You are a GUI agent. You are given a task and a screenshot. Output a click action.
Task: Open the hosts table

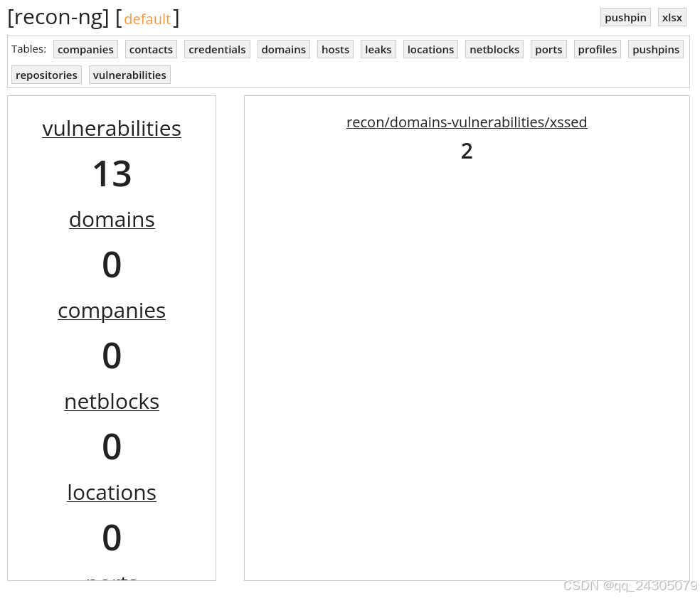(335, 49)
